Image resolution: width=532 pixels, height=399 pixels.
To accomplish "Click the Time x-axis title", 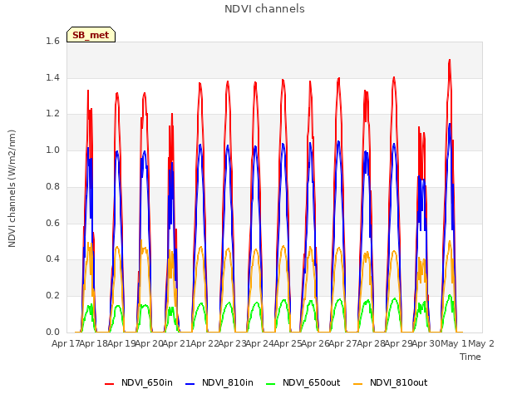I will point(470,357).
